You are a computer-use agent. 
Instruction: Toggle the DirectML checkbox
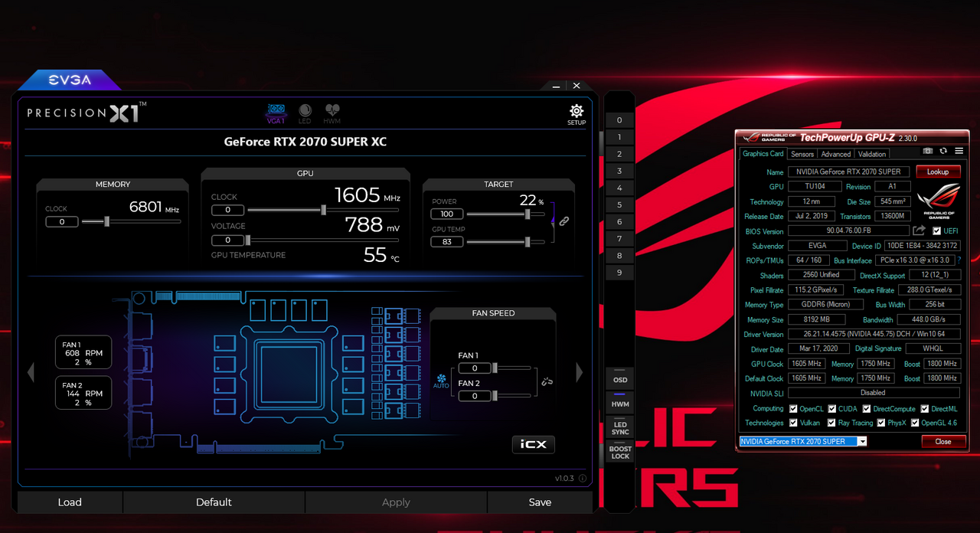(925, 409)
